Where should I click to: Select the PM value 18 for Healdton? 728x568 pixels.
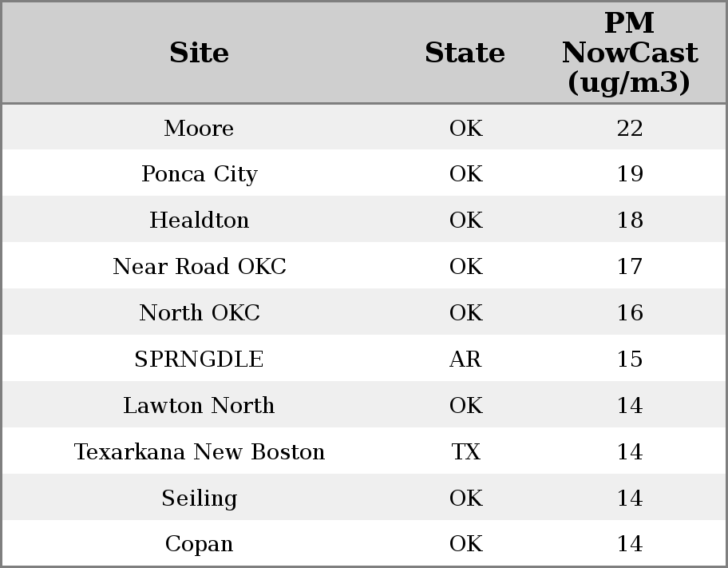(x=629, y=220)
